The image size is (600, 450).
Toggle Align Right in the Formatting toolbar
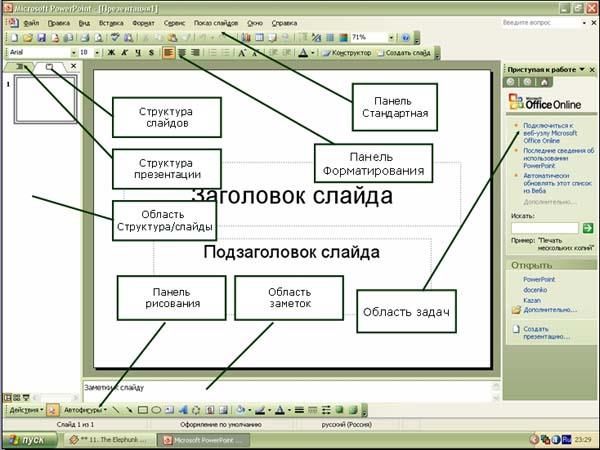196,53
